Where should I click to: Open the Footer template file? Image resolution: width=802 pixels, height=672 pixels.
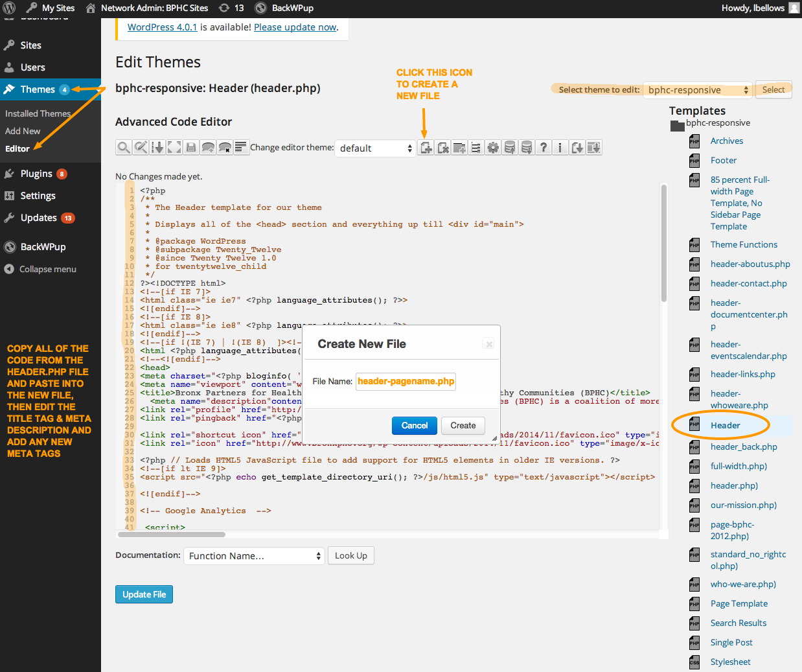pos(723,160)
